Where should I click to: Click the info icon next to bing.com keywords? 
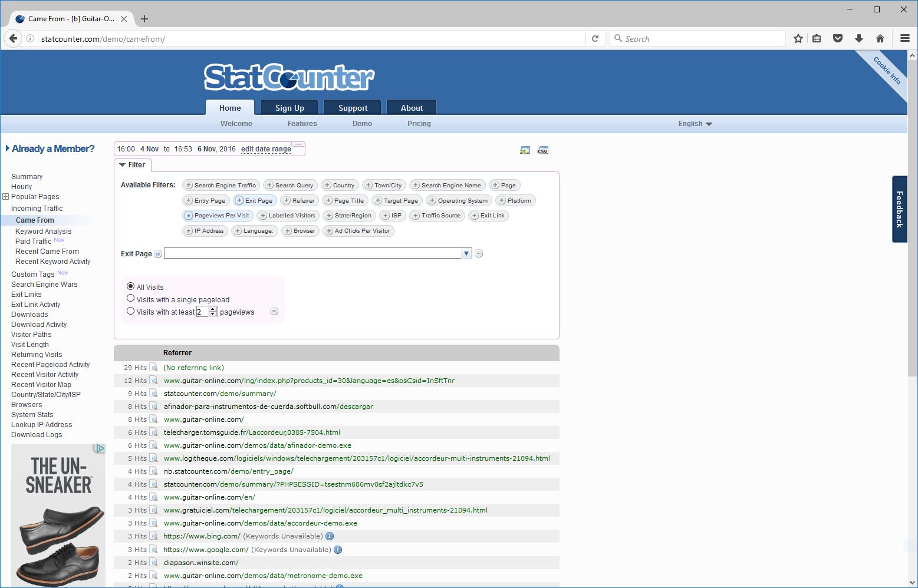pyautogui.click(x=330, y=536)
